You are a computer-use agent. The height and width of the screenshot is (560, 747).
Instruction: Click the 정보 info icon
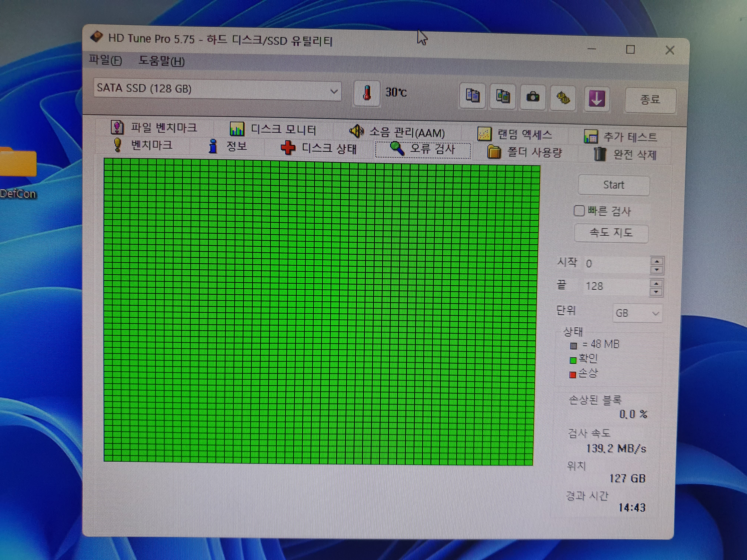(x=213, y=146)
